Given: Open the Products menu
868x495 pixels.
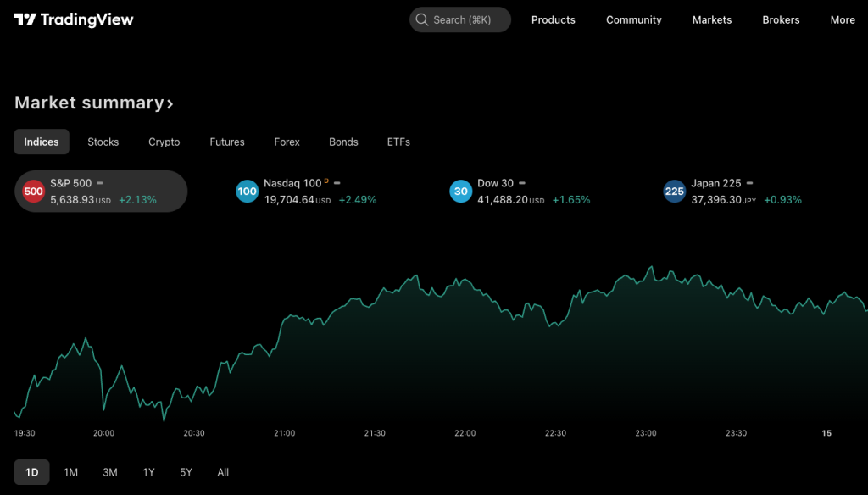Looking at the screenshot, I should [553, 20].
